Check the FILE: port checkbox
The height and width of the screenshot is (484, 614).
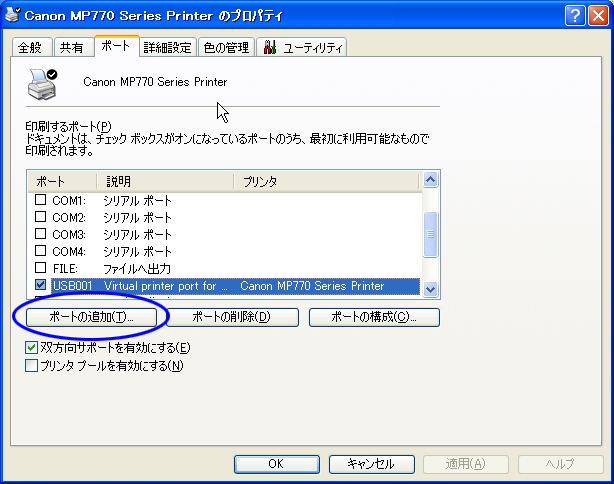40,268
